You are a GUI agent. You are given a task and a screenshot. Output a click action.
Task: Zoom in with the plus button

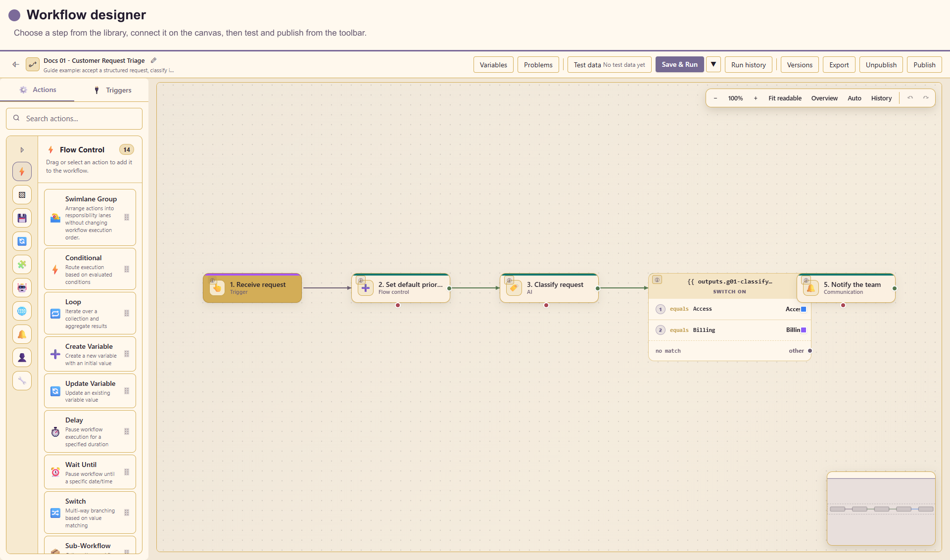(x=756, y=98)
